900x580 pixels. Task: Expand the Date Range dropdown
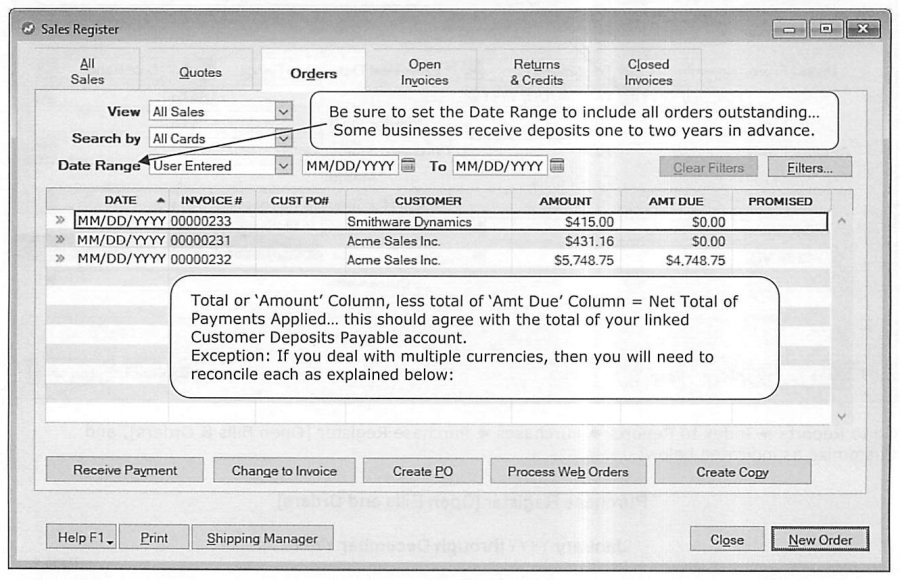pos(283,165)
